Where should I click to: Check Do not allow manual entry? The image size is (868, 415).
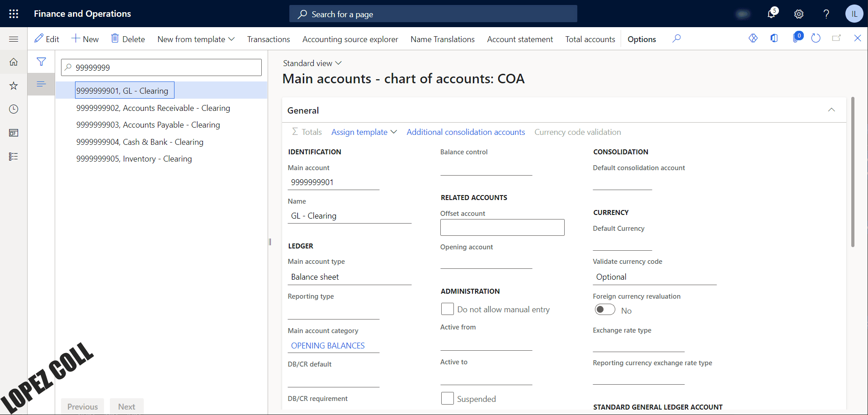(447, 309)
